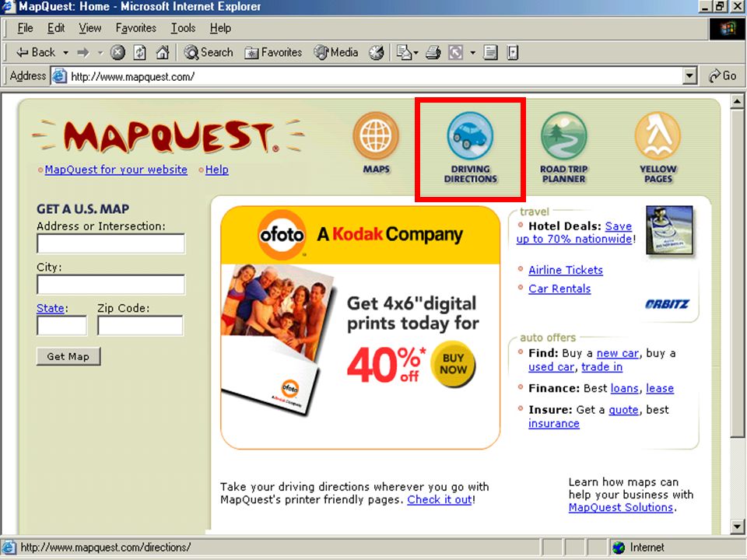The height and width of the screenshot is (560, 747).
Task: Open the trade in link
Action: point(601,366)
